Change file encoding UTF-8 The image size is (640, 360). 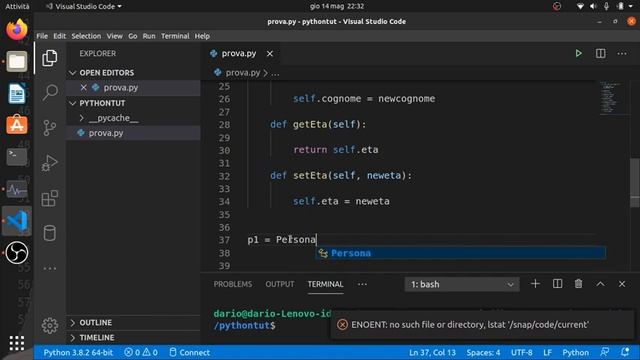point(522,352)
